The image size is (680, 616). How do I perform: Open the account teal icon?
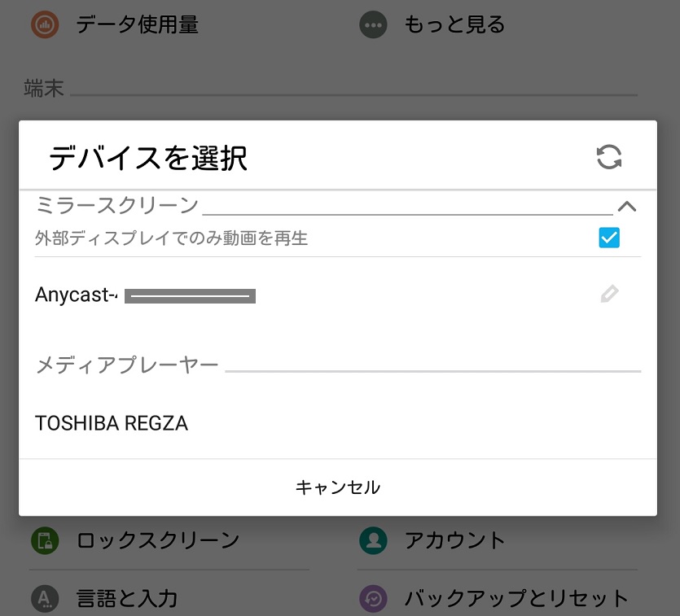tap(373, 540)
